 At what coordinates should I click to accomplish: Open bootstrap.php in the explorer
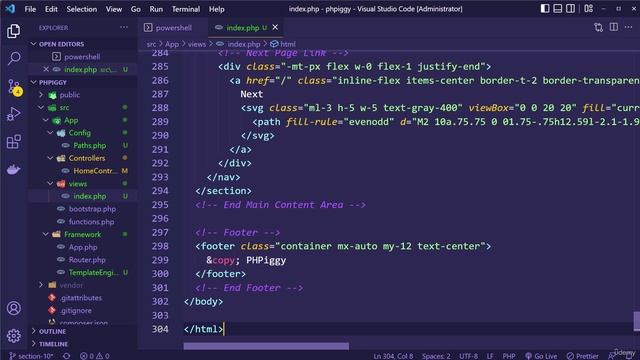[x=92, y=209]
